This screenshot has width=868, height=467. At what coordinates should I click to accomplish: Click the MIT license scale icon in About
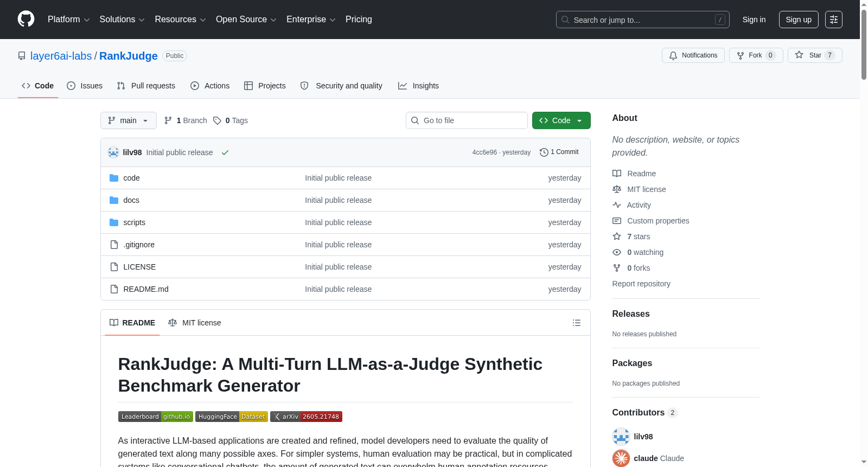click(x=617, y=189)
